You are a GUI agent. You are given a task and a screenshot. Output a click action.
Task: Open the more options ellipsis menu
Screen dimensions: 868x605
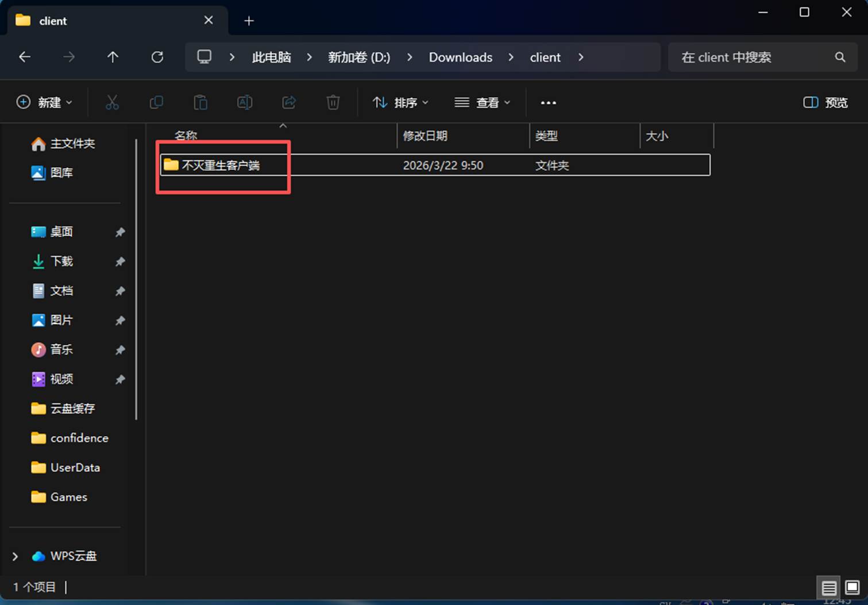tap(549, 103)
